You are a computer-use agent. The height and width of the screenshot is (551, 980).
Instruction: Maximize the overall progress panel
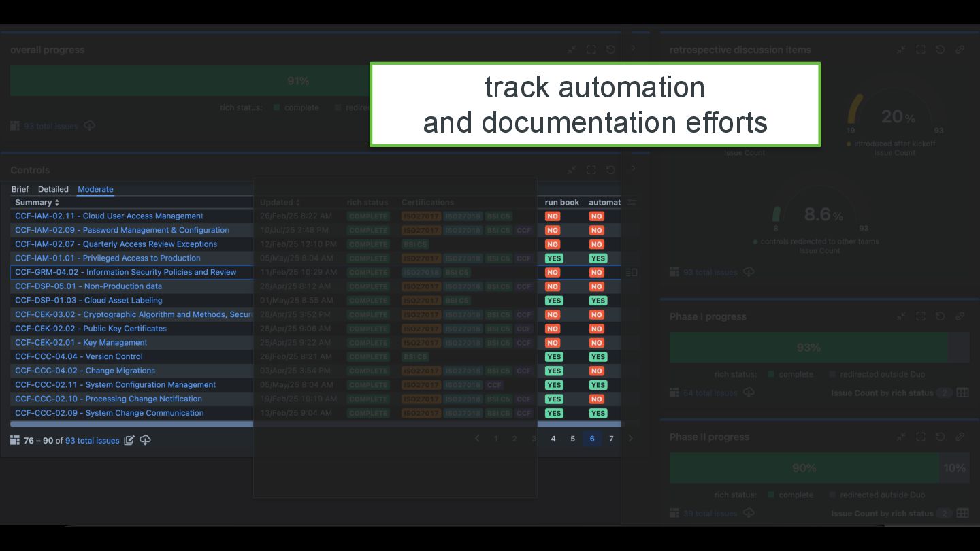[591, 50]
